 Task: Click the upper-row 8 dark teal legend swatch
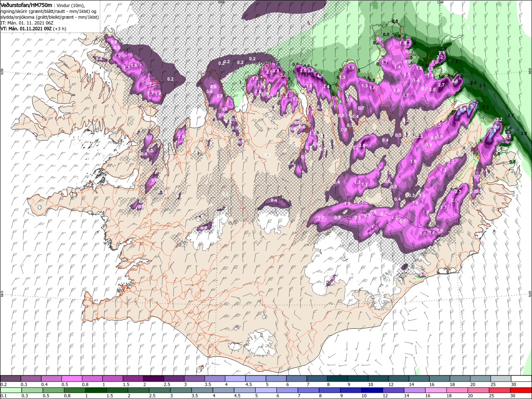click(x=337, y=378)
